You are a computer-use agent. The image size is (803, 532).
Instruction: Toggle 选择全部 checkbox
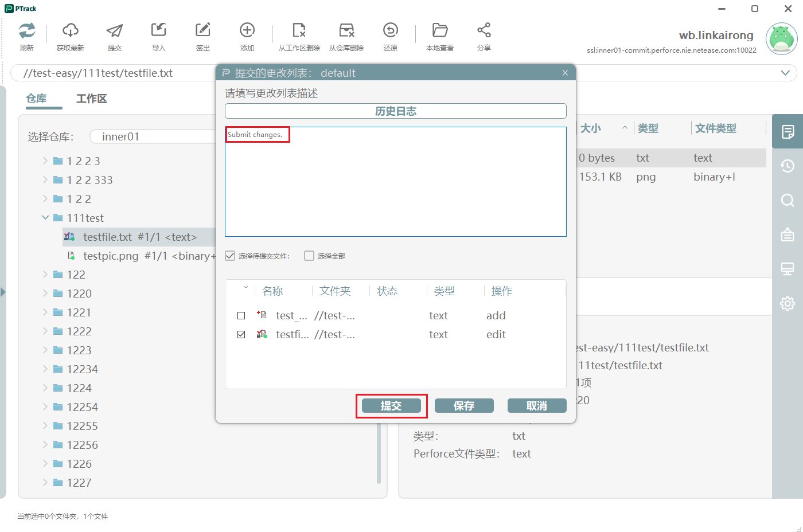[309, 256]
